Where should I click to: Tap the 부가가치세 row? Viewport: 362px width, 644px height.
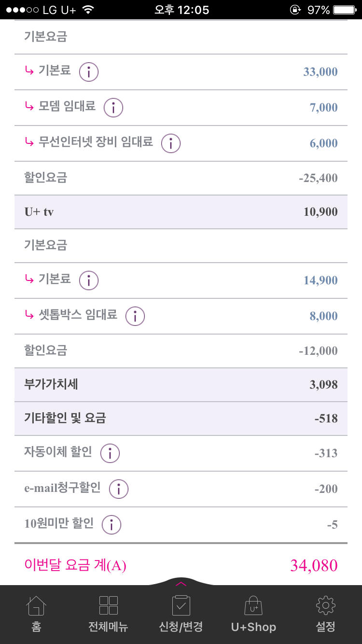tap(181, 385)
